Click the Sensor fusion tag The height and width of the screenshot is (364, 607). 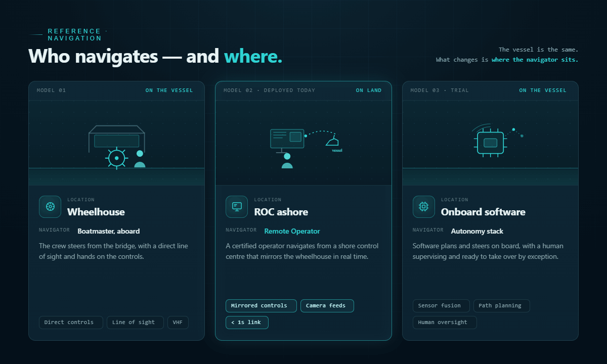tap(441, 306)
